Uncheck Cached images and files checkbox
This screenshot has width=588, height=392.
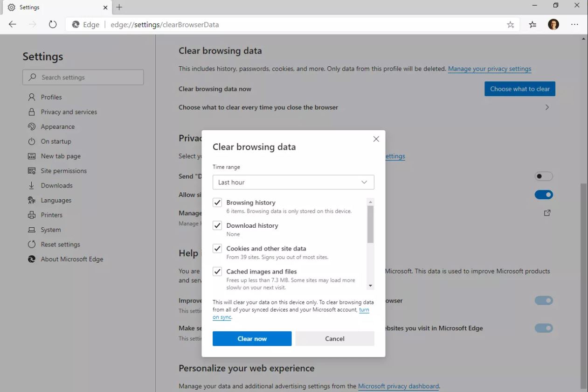(217, 271)
